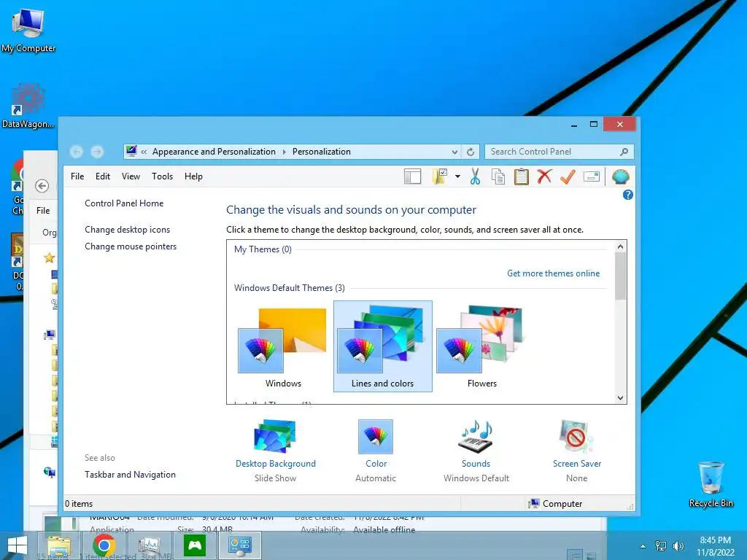Click the seashell toolbar icon

620,176
